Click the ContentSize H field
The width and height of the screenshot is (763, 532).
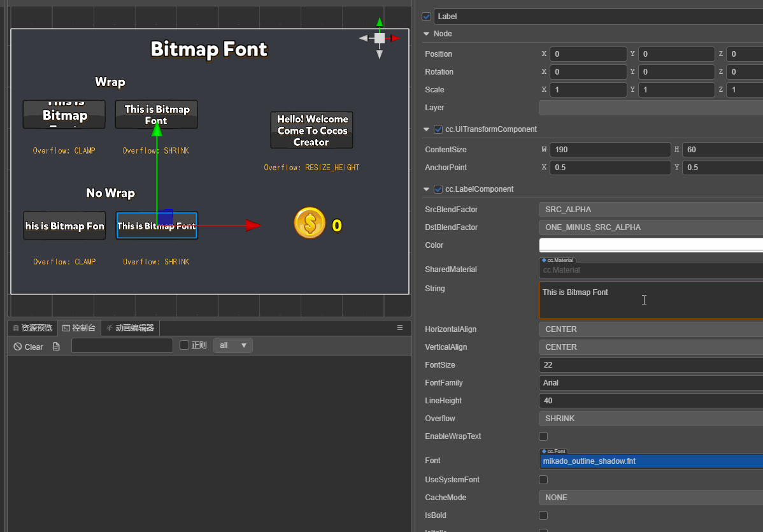723,150
